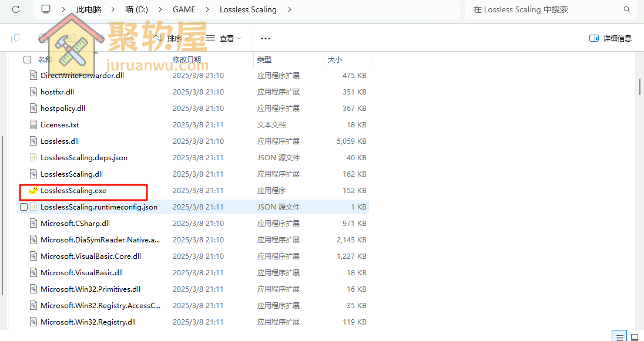
Task: Open the 排序 sort dropdown
Action: point(170,38)
